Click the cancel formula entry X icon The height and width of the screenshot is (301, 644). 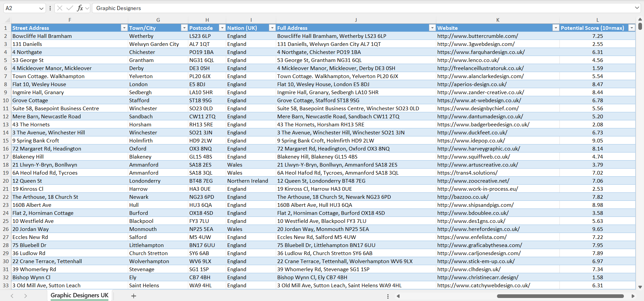(x=60, y=8)
